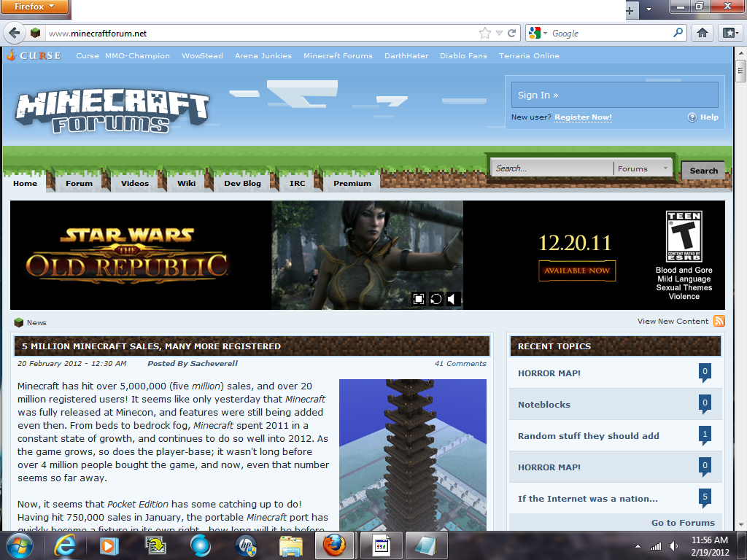
Task: Open If the Internet was a nation topic
Action: 587,499
